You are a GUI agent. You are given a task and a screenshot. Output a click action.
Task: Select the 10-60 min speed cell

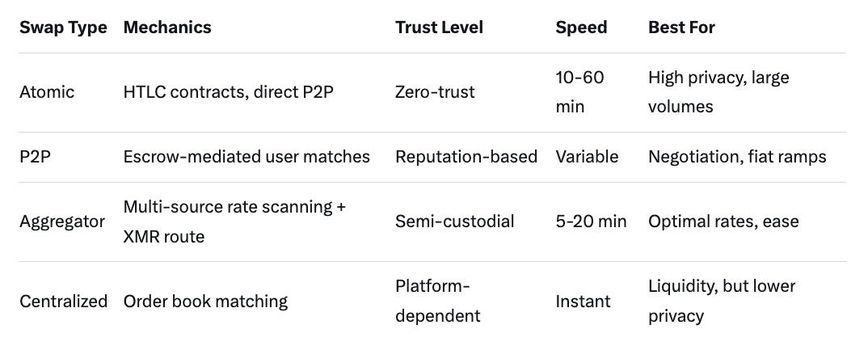[x=579, y=92]
